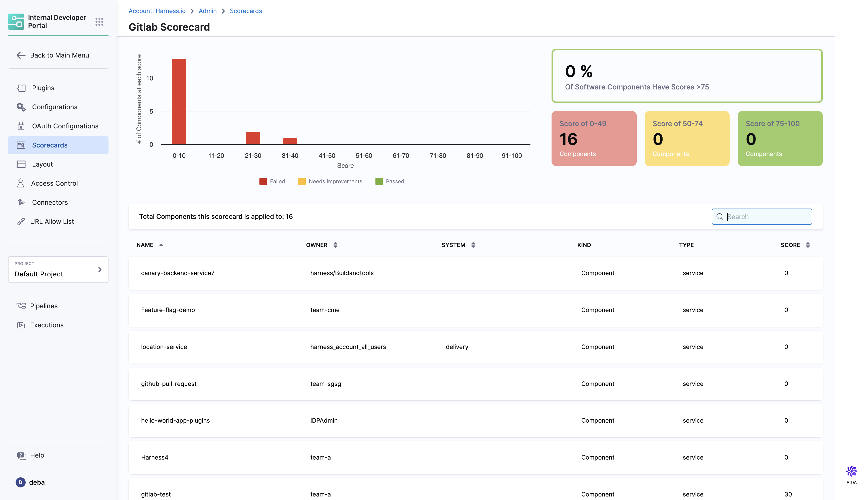Open Pipelines in the sidebar
This screenshot has height=500, width=868.
coord(44,306)
